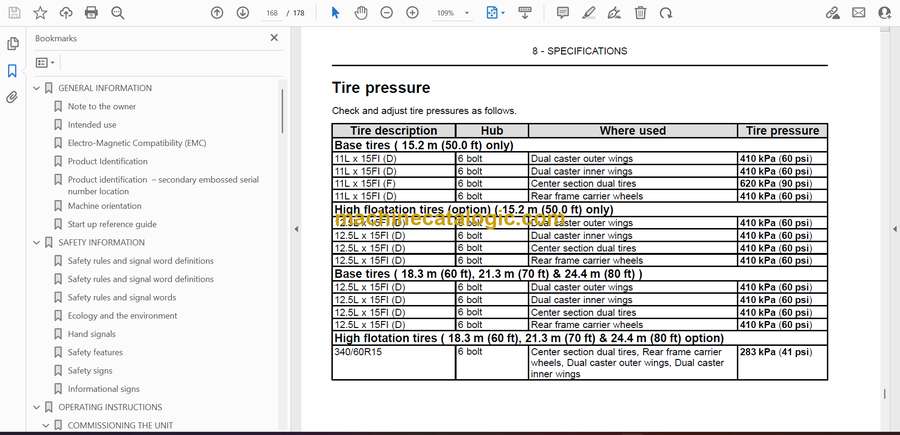Screen dimensions: 900x435
Task: Zoom out with minus icon
Action: tap(386, 13)
